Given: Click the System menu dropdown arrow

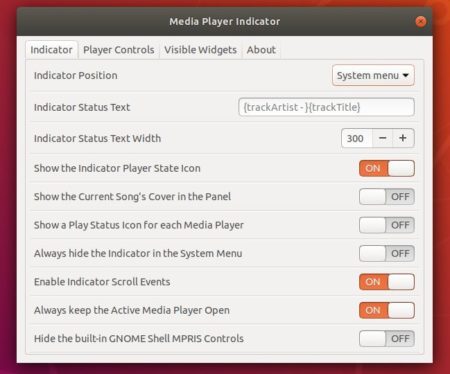Looking at the screenshot, I should 406,75.
